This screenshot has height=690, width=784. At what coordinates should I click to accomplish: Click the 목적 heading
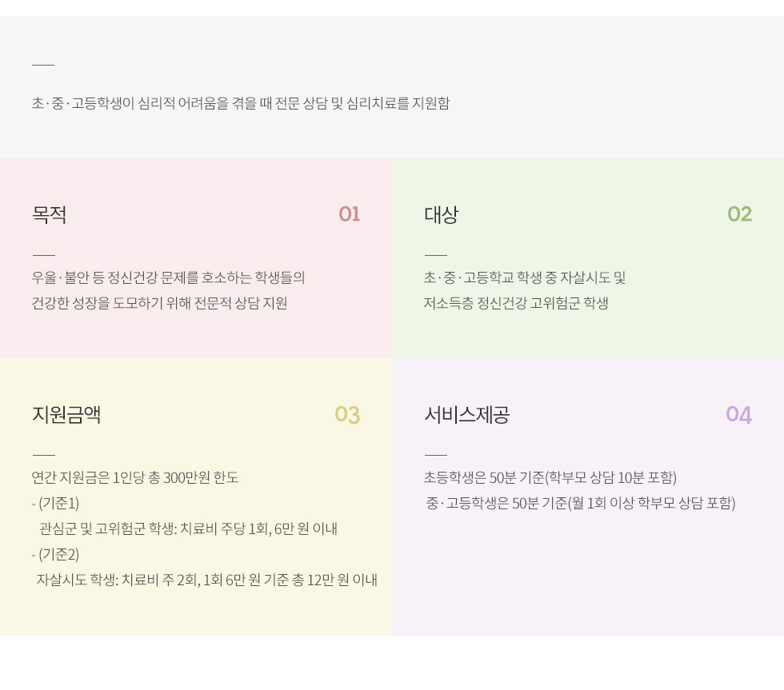[49, 215]
